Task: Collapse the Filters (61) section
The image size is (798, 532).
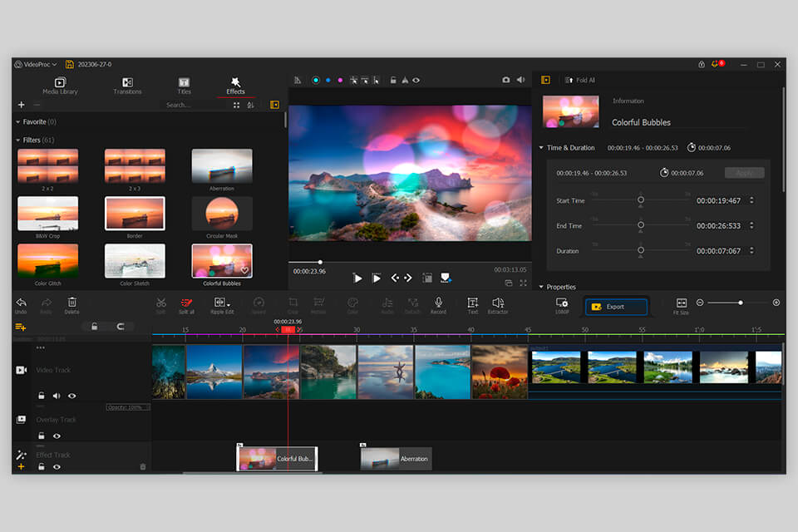Action: (x=18, y=140)
